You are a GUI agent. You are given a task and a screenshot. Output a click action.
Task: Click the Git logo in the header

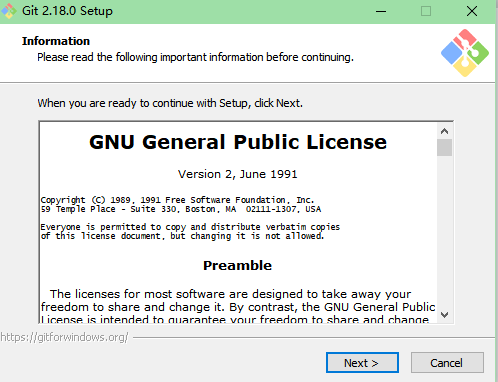click(x=465, y=53)
